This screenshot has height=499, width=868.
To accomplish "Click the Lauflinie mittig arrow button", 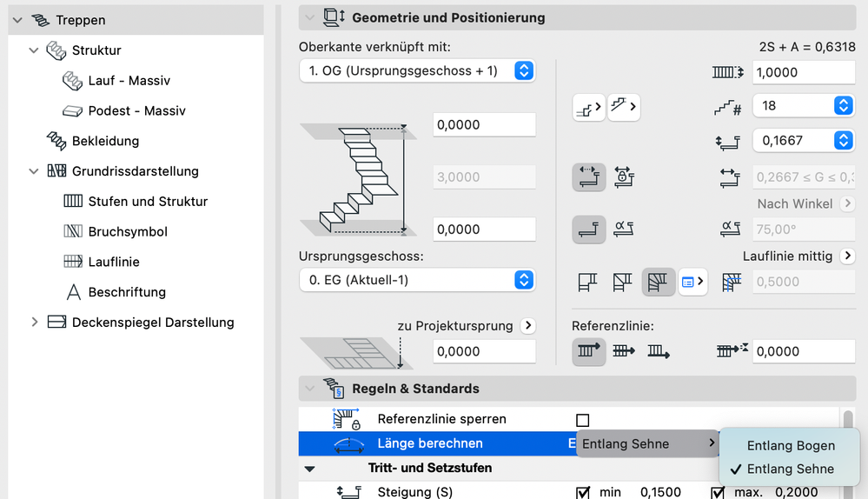I will click(847, 256).
